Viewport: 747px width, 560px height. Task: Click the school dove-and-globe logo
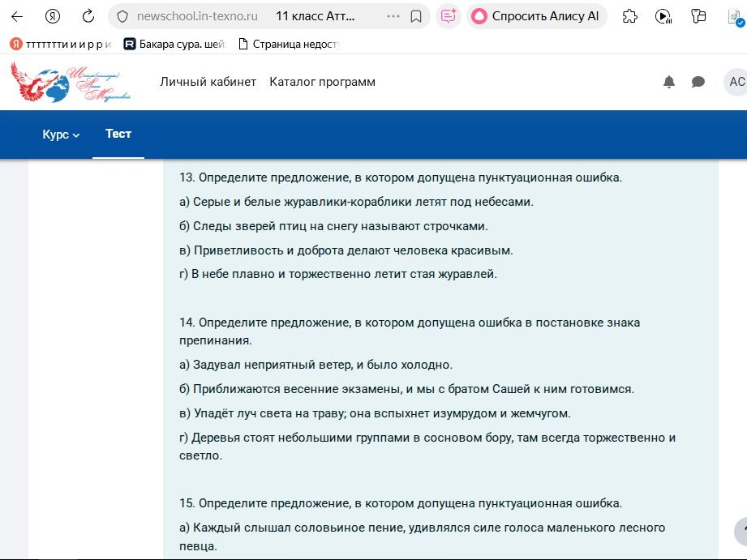coord(71,83)
